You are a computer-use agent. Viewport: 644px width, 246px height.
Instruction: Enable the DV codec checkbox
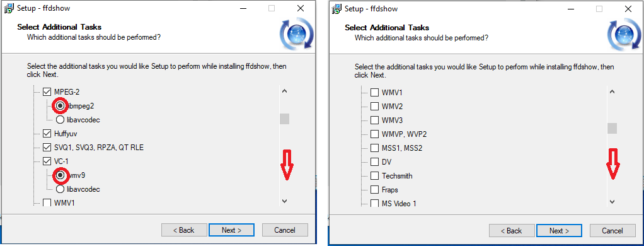tap(374, 161)
